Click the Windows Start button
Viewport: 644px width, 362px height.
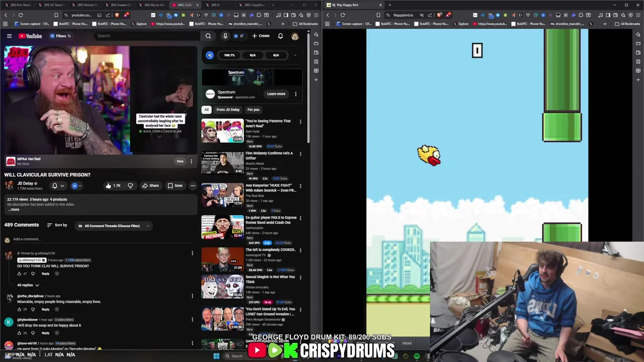click(x=216, y=356)
